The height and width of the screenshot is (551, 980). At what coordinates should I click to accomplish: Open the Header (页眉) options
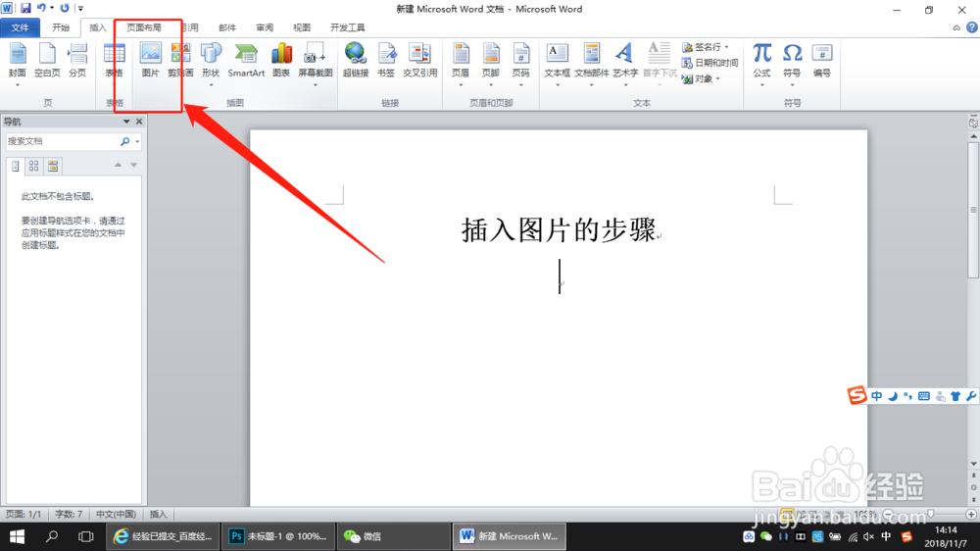[x=461, y=65]
